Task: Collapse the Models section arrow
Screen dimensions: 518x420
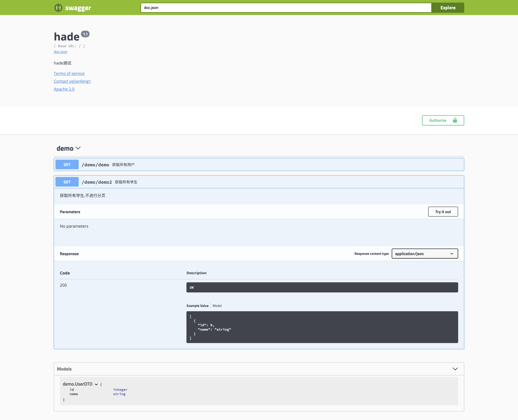Action: (x=455, y=369)
